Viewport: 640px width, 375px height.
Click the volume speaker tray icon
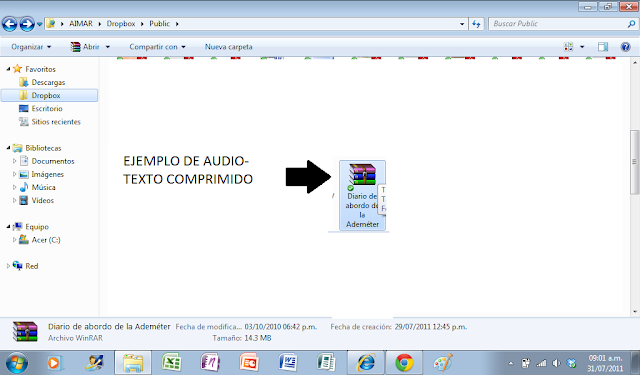point(556,363)
